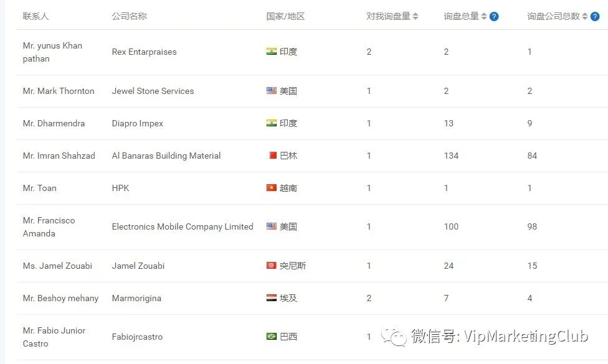Screen dimensions: 608x364
Task: Open help icon next to 询盘总量
Action: tap(494, 16)
